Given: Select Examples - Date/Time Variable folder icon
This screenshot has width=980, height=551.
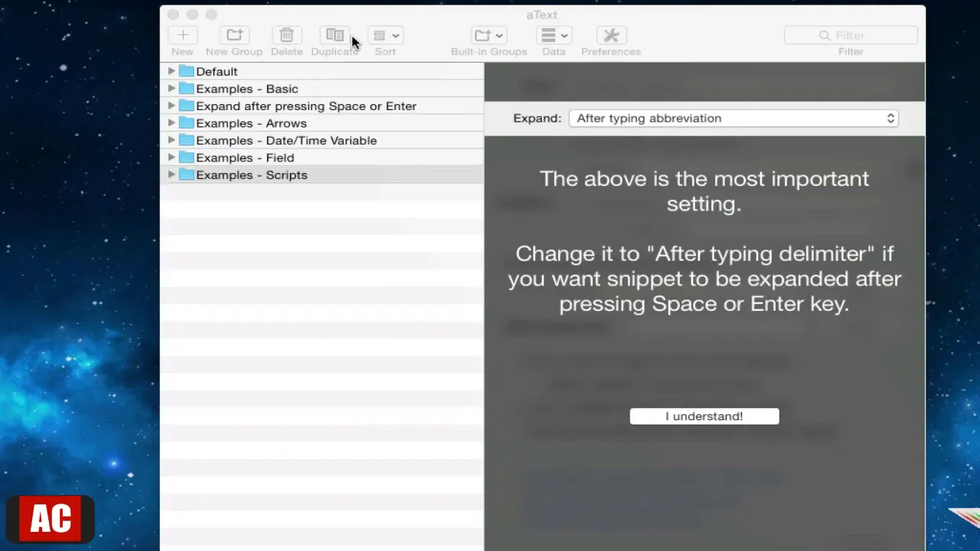Looking at the screenshot, I should [x=186, y=140].
